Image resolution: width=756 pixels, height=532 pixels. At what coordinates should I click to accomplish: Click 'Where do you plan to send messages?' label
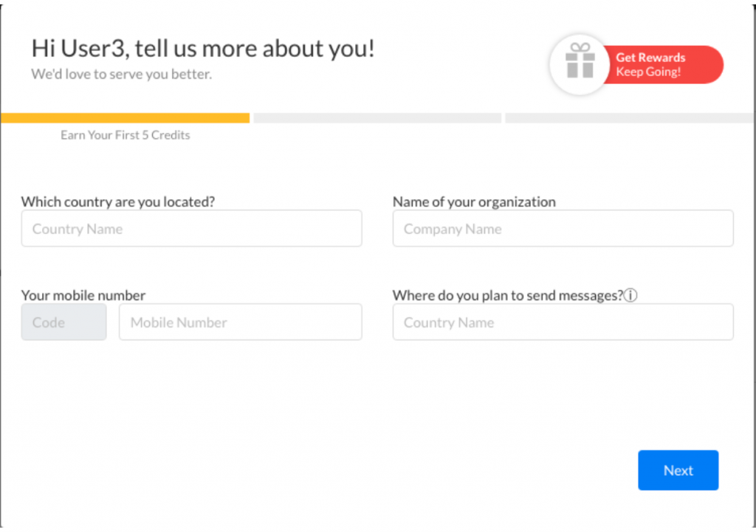pyautogui.click(x=508, y=295)
